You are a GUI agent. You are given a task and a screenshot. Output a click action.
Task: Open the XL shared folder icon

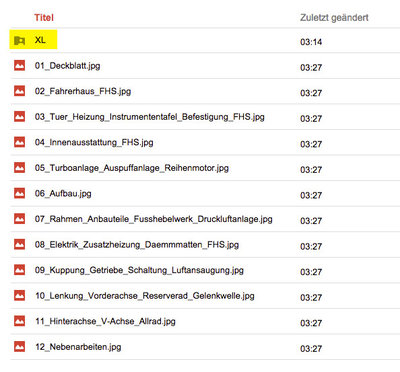coord(20,41)
